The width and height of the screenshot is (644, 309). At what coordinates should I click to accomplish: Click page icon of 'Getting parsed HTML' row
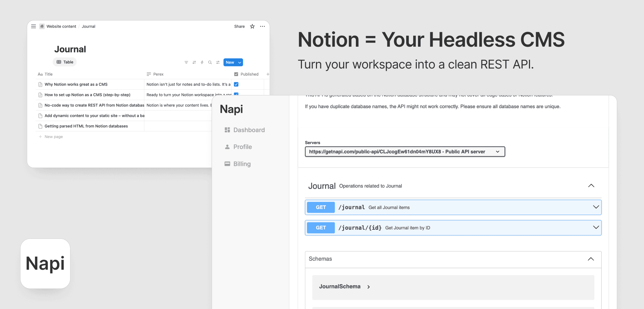40,126
